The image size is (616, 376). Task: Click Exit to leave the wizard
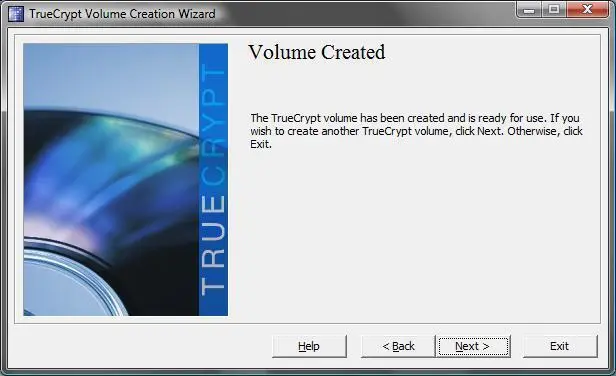(x=560, y=346)
